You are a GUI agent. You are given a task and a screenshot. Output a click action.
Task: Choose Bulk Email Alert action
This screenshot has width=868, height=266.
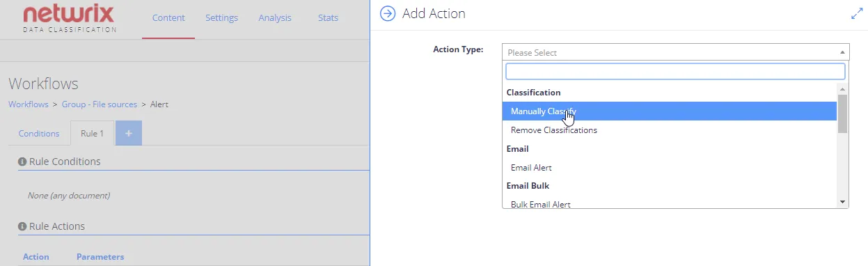[670, 204]
